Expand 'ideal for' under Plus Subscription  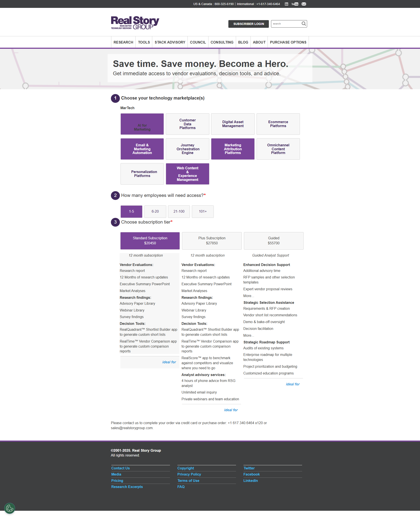click(x=231, y=410)
